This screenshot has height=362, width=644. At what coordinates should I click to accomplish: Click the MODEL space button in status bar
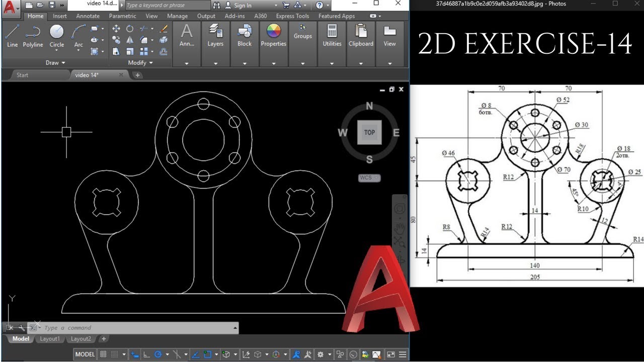[85, 354]
